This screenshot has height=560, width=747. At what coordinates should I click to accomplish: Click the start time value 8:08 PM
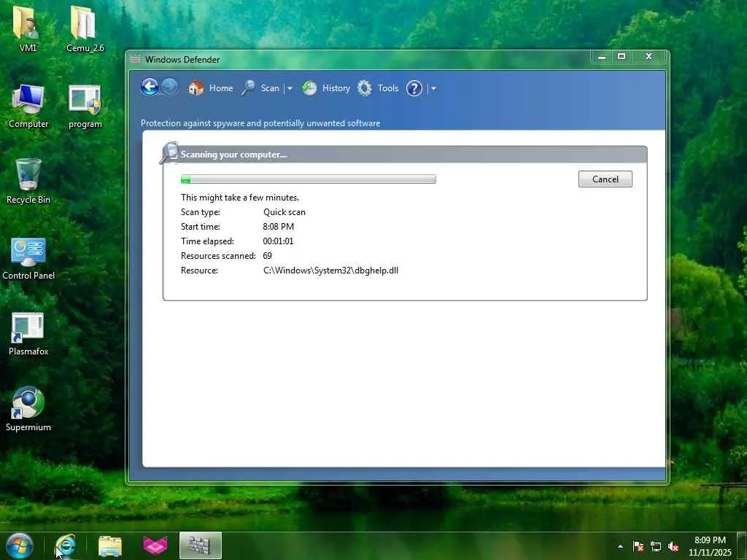point(278,227)
